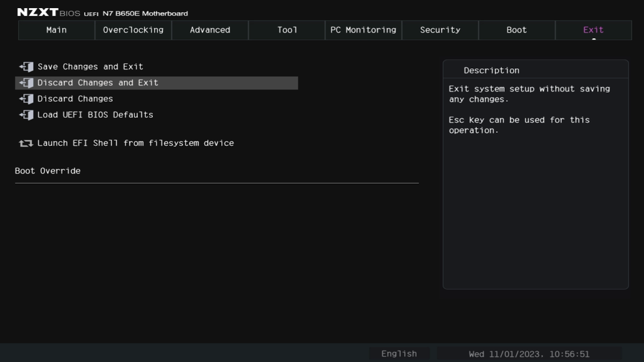Navigate to the Boot tab

517,30
